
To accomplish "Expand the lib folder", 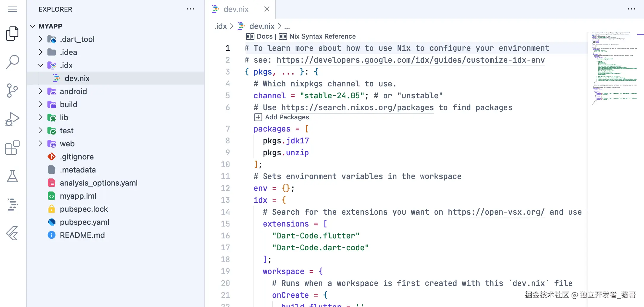I will pyautogui.click(x=41, y=118).
